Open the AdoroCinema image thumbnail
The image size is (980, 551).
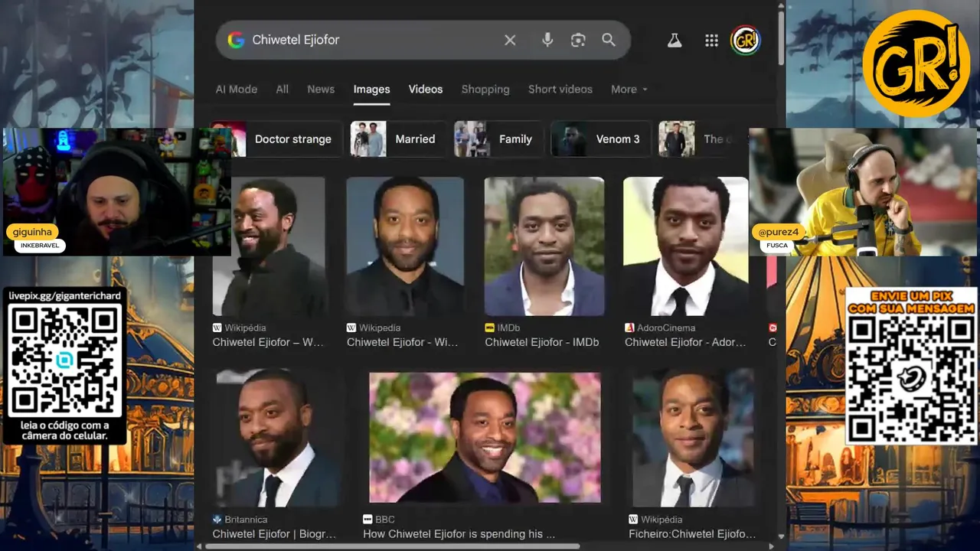pyautogui.click(x=686, y=246)
